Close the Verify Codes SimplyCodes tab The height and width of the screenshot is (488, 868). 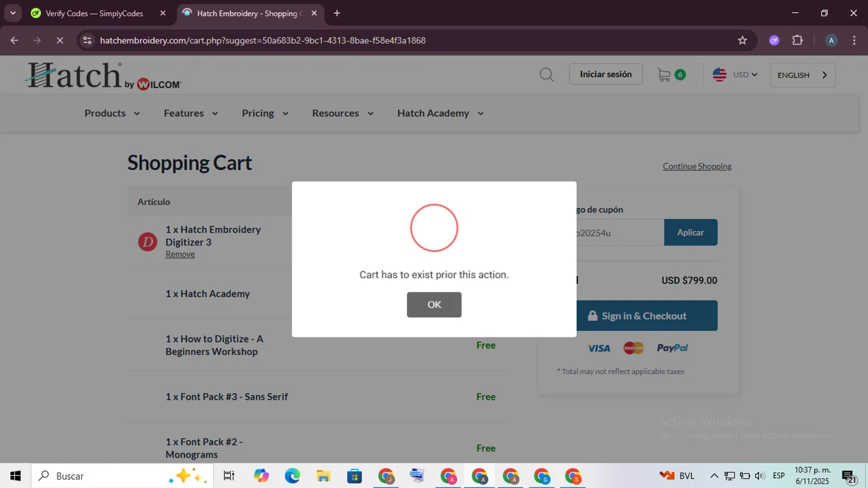[163, 13]
